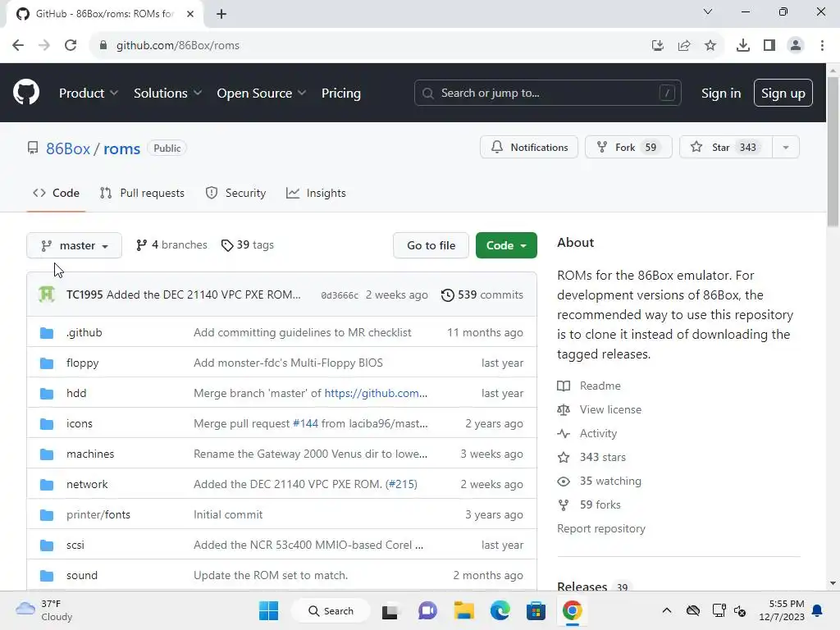
Task: Click the browser address bar URL
Action: point(178,46)
